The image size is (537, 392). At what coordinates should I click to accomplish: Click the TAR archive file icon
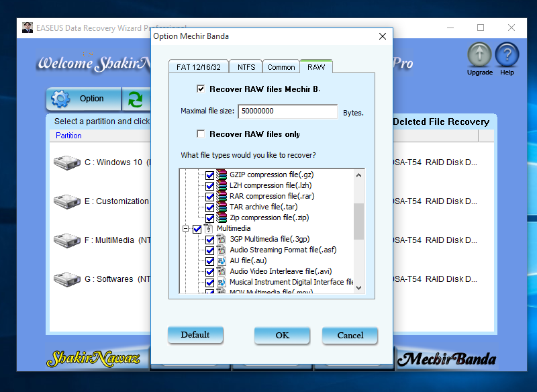click(222, 207)
